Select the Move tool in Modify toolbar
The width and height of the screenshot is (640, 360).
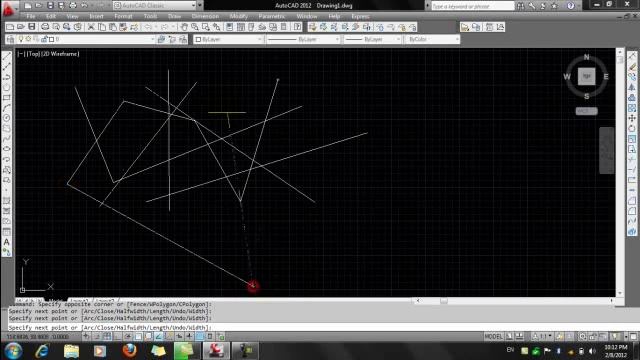pos(632,118)
